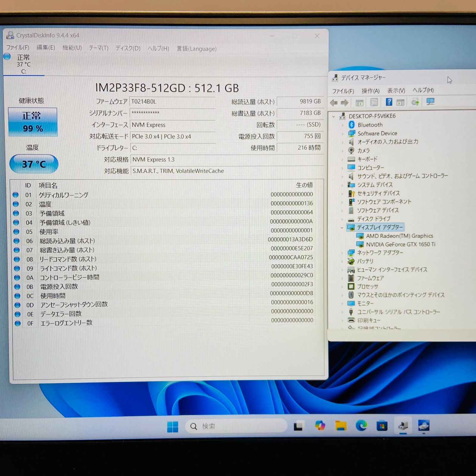Open Copilot from the taskbar

(x=320, y=426)
